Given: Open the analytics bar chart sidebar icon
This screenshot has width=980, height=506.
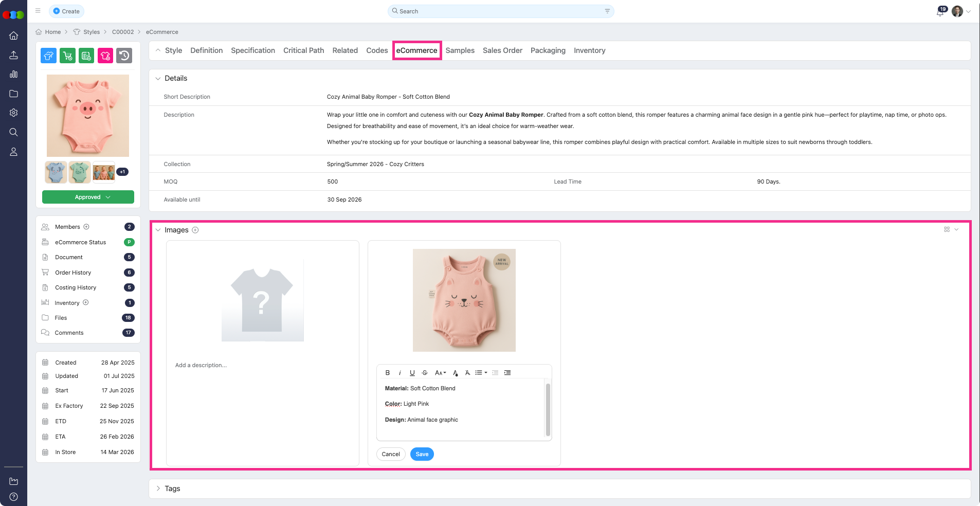Looking at the screenshot, I should [14, 74].
